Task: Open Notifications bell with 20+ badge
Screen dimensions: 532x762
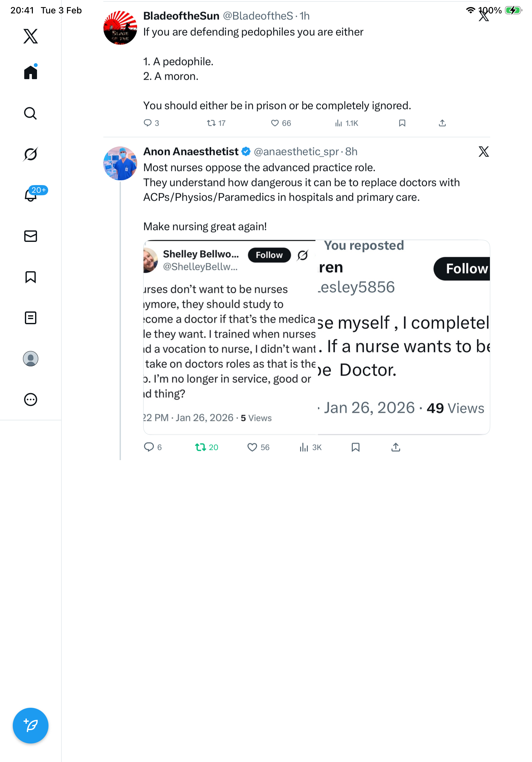Action: (x=31, y=195)
